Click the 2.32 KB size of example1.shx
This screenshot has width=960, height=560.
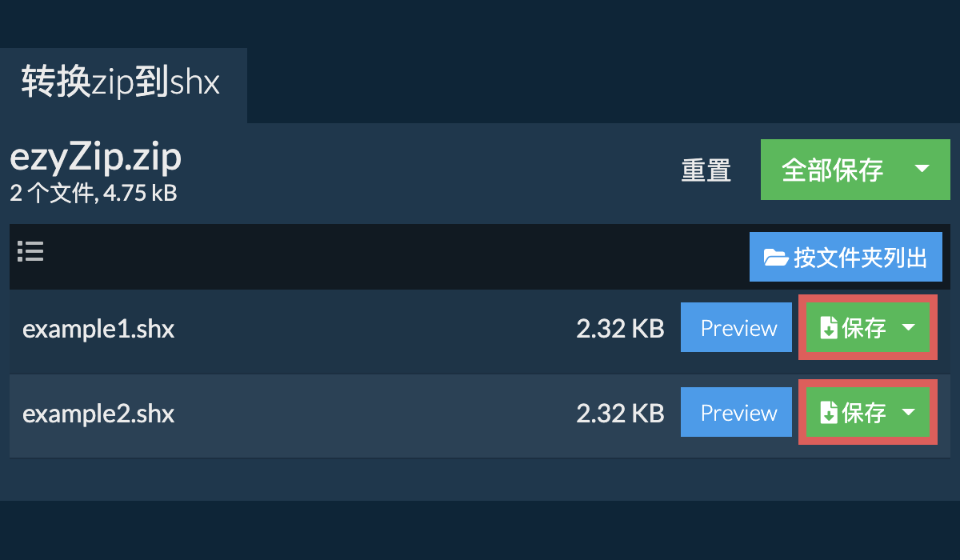[x=620, y=329]
